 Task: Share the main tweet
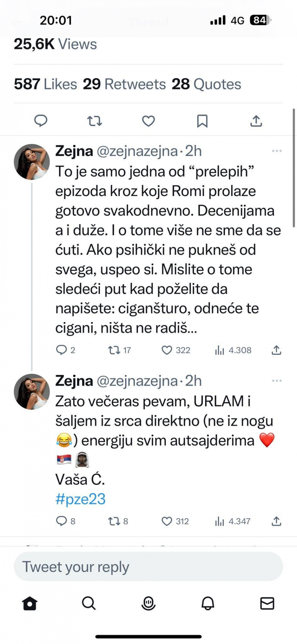256,121
